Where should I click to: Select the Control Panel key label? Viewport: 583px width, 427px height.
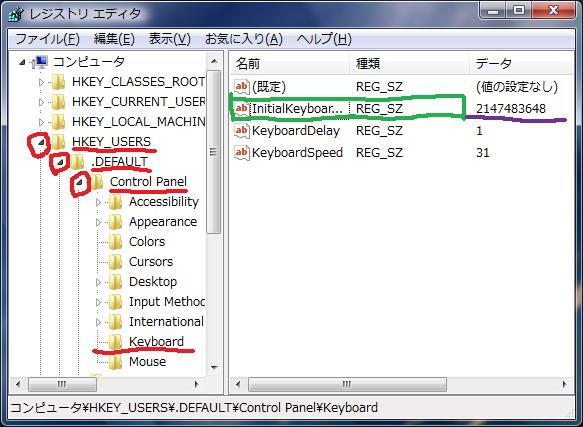[x=148, y=182]
